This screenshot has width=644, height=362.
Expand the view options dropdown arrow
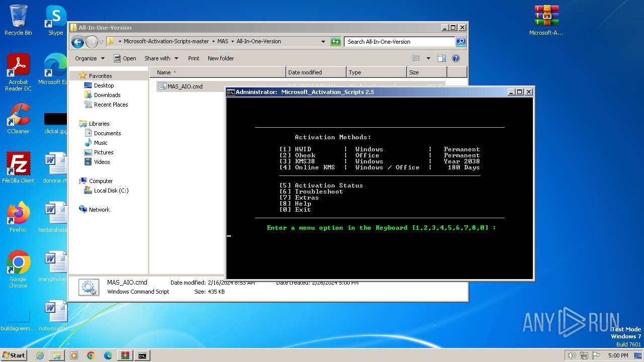428,58
